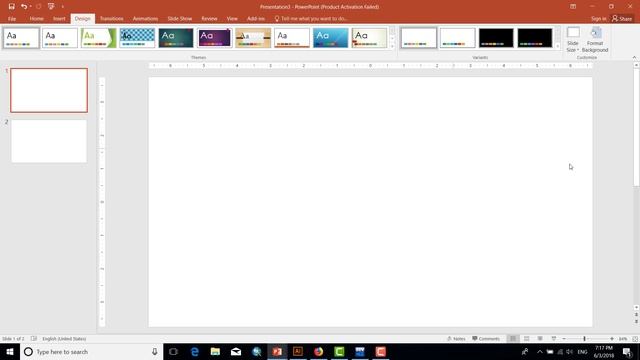Open Format Background pane

coord(595,40)
